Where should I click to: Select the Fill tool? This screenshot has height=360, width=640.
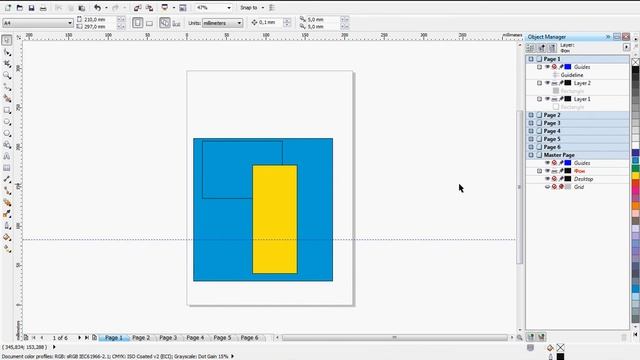pyautogui.click(x=7, y=237)
